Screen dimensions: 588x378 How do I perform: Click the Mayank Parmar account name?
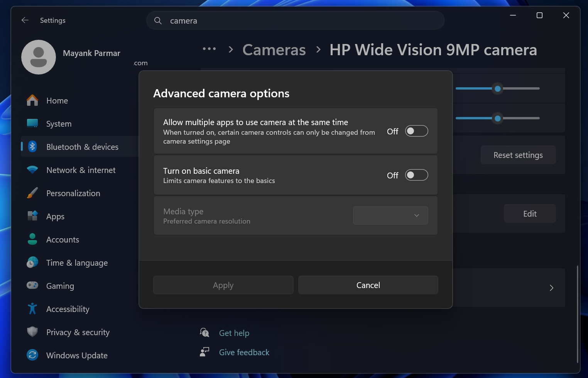tap(91, 53)
